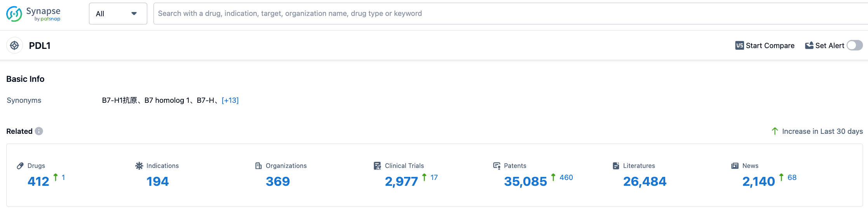The image size is (868, 211).
Task: Open the 2,977 Clinical Trials count
Action: click(401, 182)
